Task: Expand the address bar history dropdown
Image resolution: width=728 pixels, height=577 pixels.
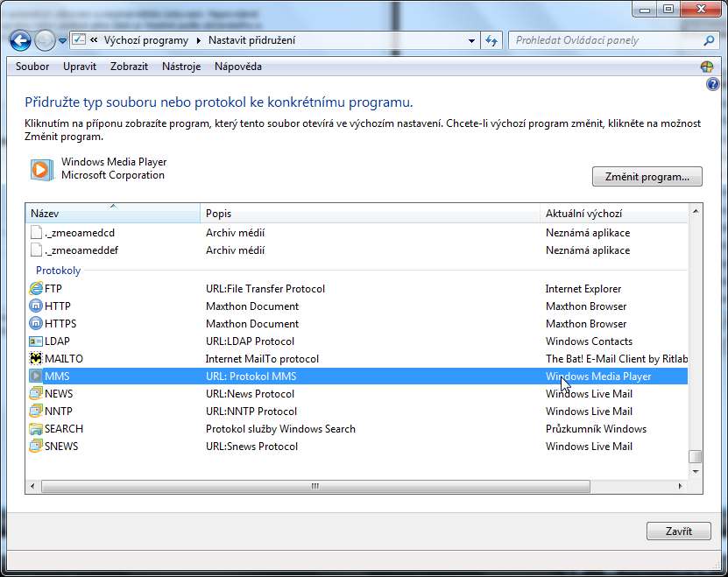Action: click(x=471, y=41)
